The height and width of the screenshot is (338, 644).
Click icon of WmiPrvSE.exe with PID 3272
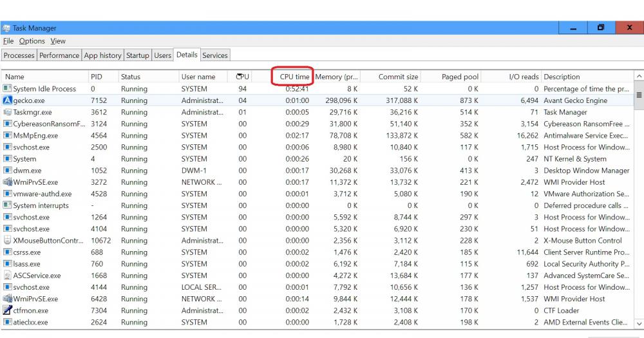click(7, 182)
